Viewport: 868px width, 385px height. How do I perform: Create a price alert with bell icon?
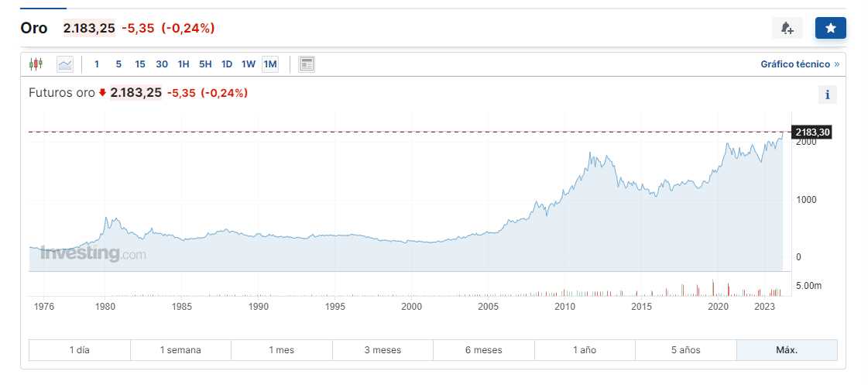click(x=787, y=29)
